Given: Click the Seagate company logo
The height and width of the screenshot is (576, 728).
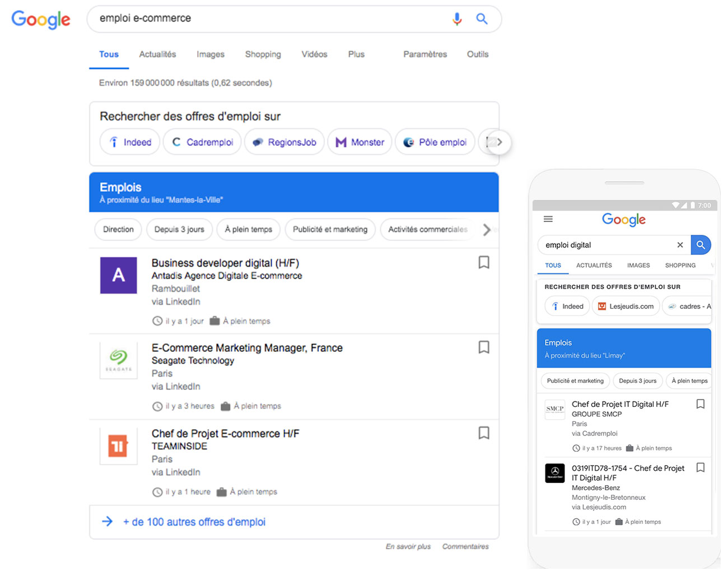Looking at the screenshot, I should tap(118, 361).
